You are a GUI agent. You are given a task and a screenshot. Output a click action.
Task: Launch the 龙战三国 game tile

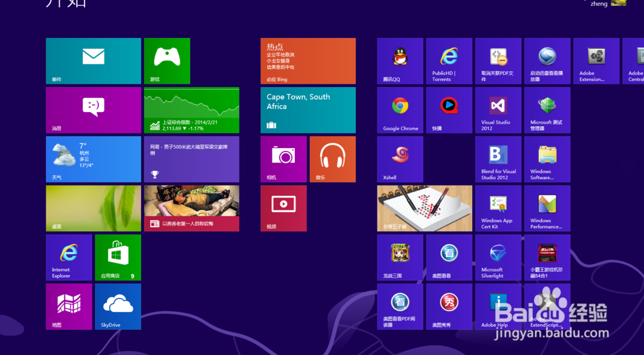400,258
